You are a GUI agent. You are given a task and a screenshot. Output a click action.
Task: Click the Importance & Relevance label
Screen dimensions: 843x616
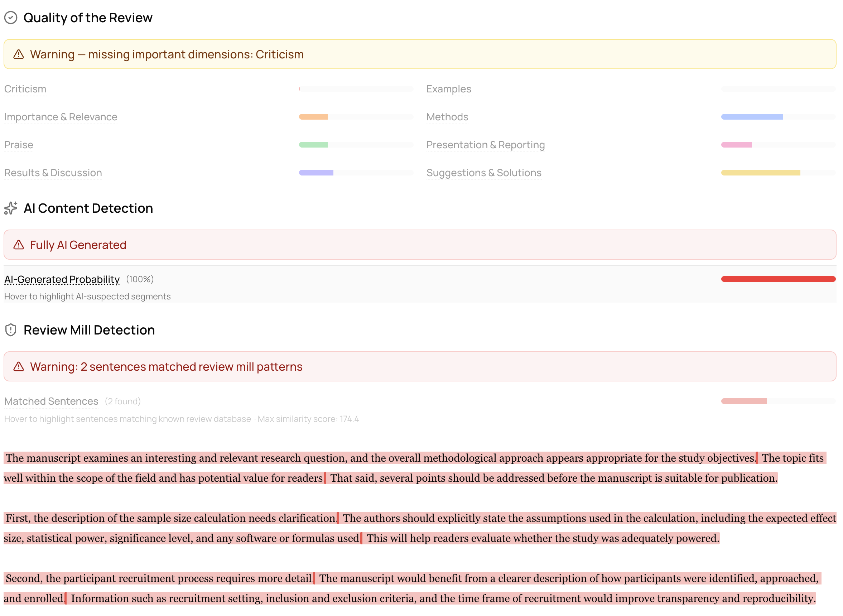[61, 117]
